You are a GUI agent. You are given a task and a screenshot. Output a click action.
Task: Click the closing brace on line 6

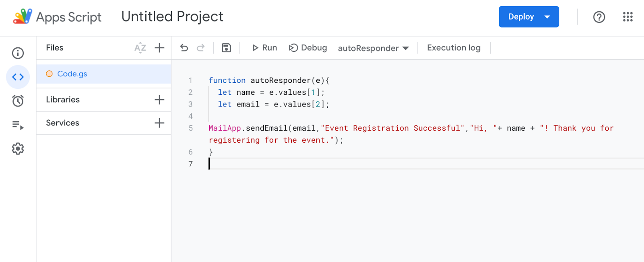tap(211, 152)
